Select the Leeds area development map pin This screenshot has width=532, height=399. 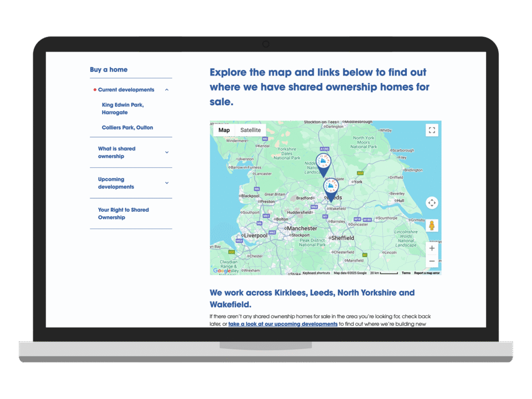click(330, 187)
